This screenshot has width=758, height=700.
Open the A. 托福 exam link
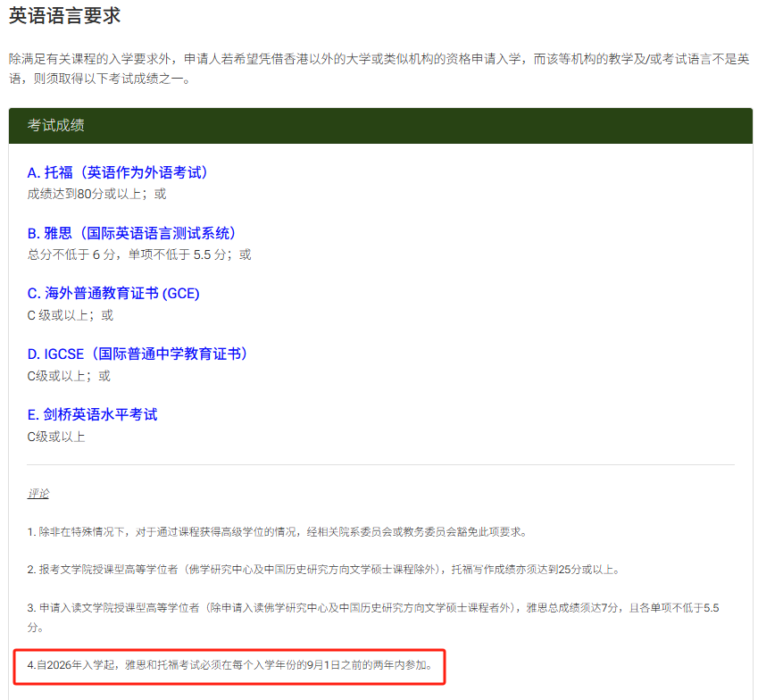pyautogui.click(x=117, y=172)
